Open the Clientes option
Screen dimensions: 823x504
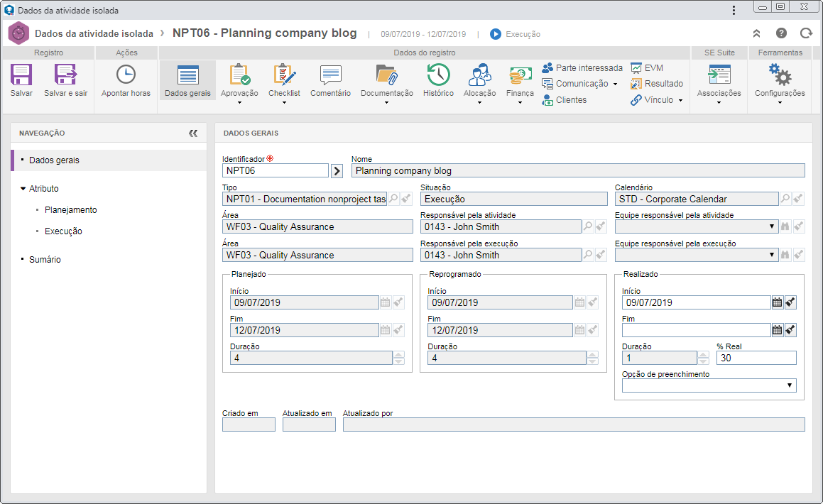[565, 99]
